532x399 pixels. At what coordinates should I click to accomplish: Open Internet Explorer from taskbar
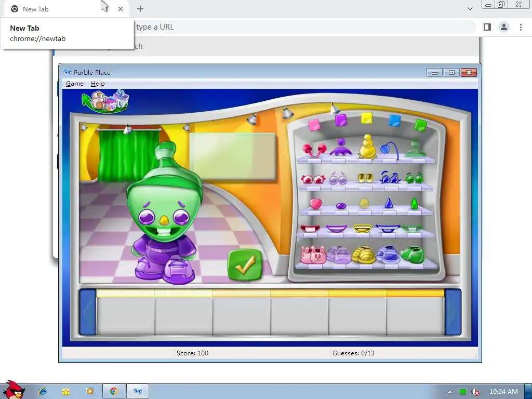tap(43, 391)
